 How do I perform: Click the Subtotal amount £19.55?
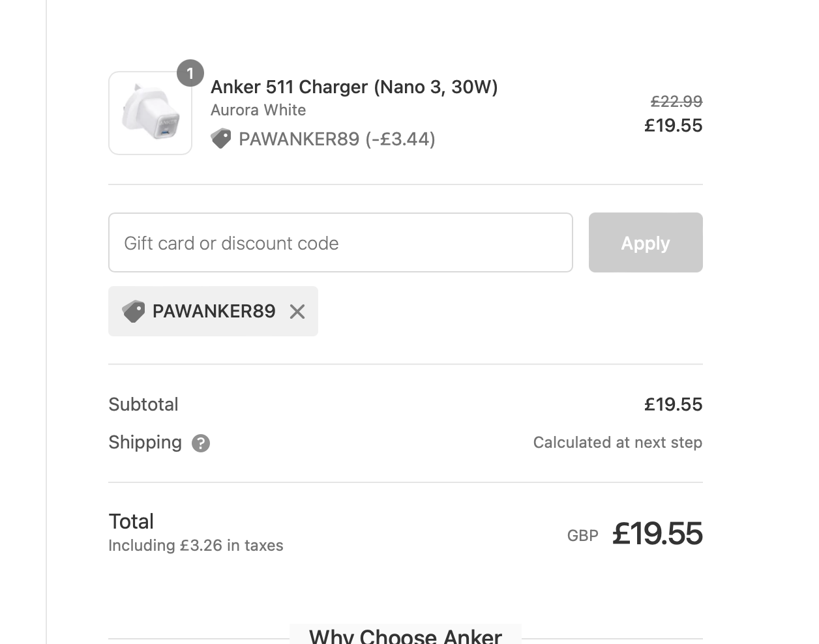(x=673, y=405)
